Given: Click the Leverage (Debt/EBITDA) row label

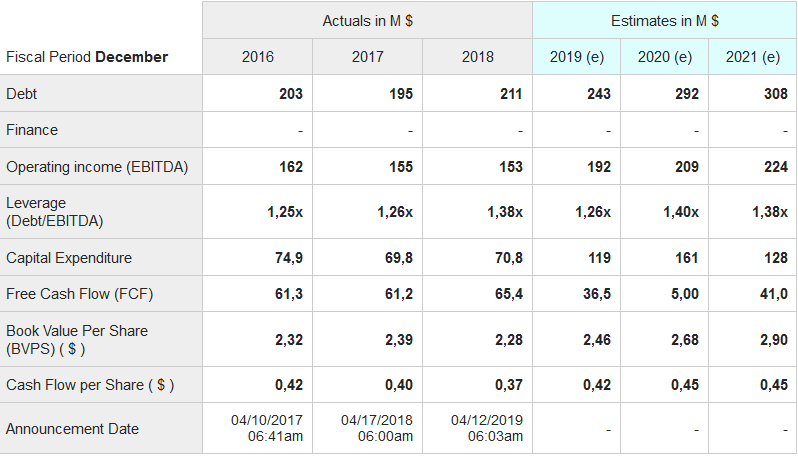Looking at the screenshot, I should click(55, 211).
